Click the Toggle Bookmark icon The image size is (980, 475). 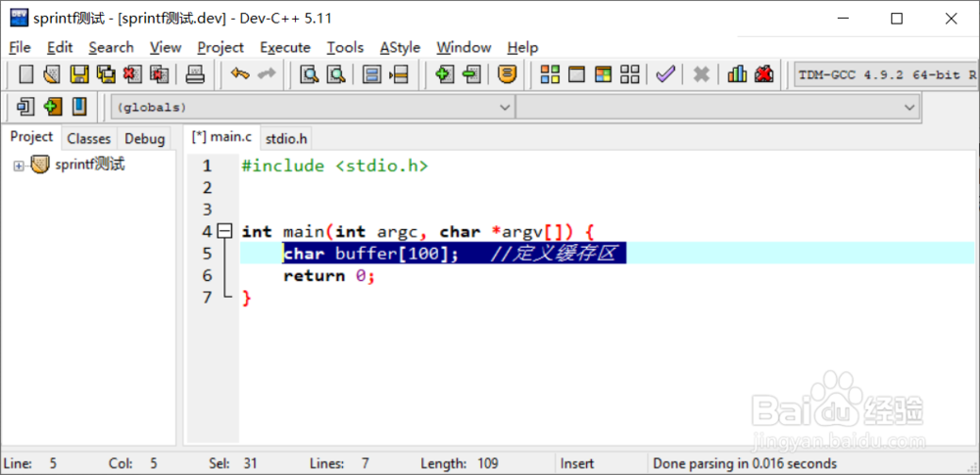point(53,107)
